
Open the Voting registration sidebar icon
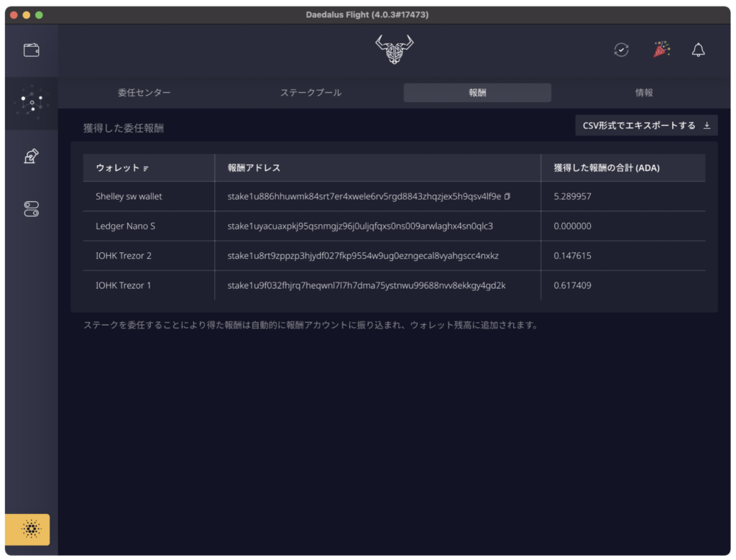(x=31, y=157)
